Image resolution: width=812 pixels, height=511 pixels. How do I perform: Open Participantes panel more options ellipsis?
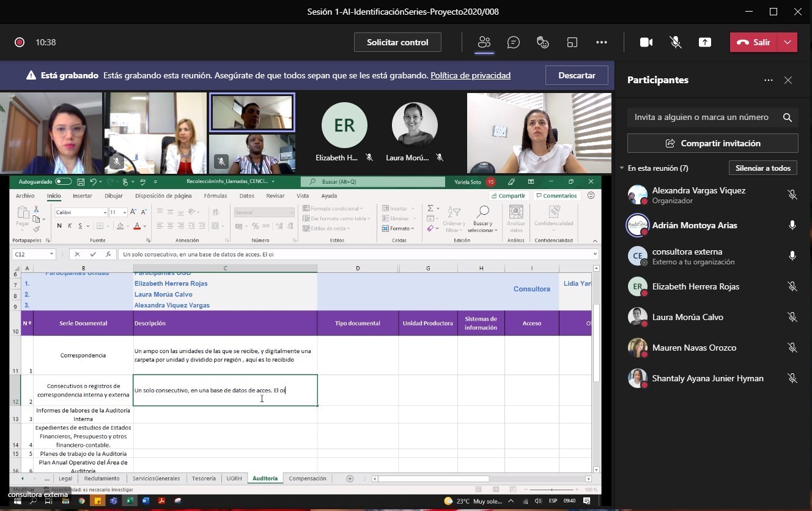768,80
